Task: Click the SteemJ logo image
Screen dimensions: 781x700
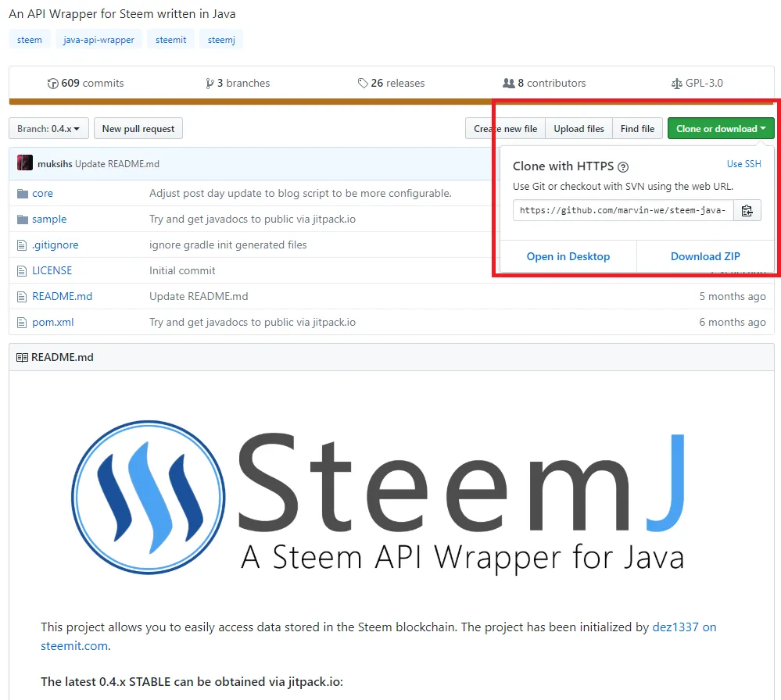Action: [x=379, y=497]
